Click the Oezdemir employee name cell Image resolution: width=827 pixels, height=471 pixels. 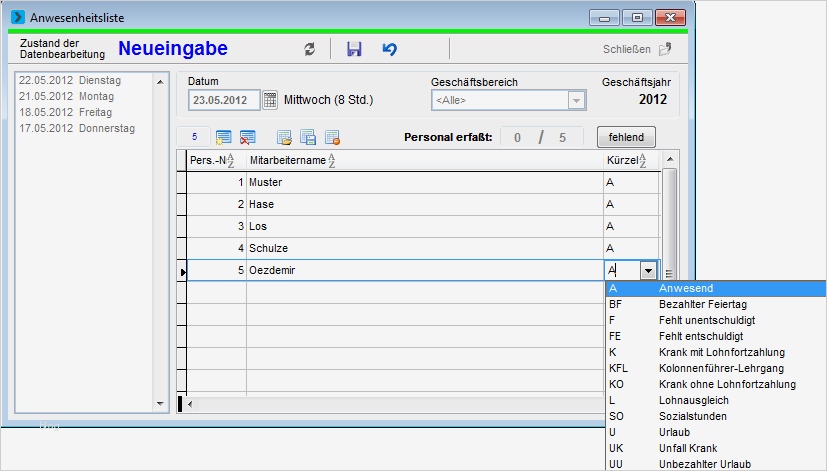click(425, 271)
